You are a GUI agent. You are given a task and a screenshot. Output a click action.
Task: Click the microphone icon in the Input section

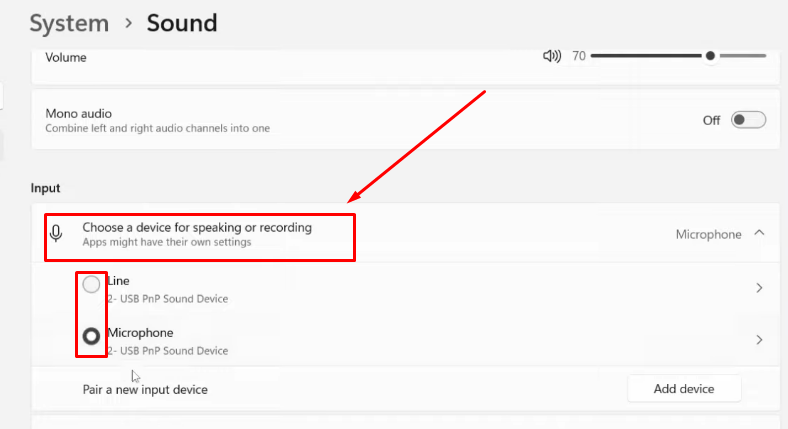(57, 234)
